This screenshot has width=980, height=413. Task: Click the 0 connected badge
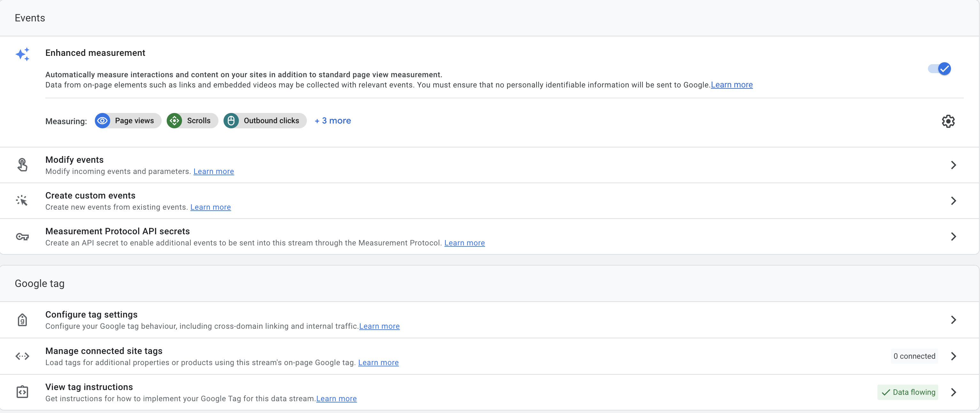point(914,356)
